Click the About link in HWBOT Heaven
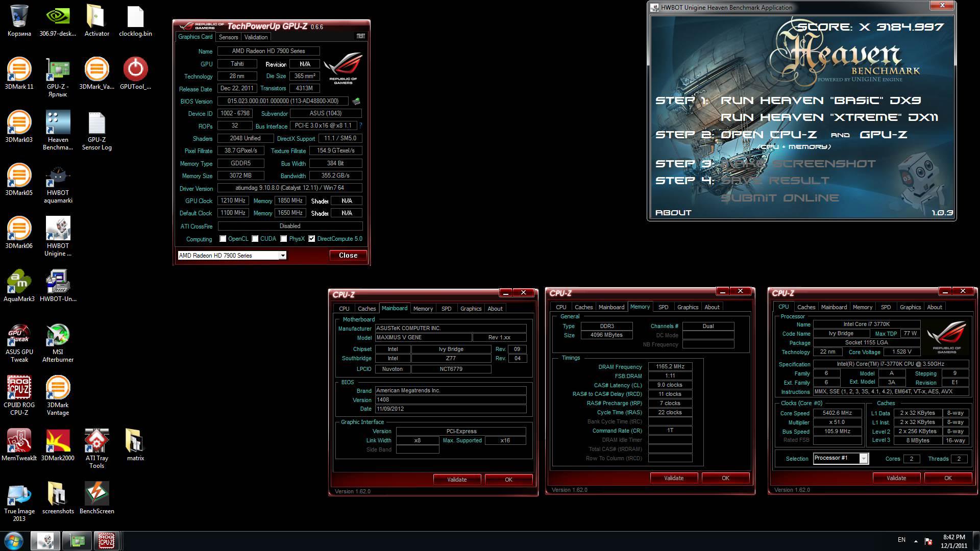This screenshot has width=980, height=551. click(x=673, y=213)
